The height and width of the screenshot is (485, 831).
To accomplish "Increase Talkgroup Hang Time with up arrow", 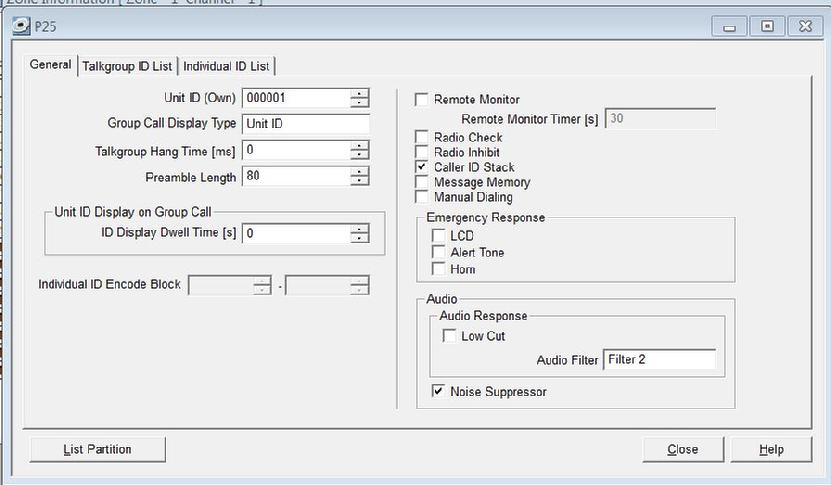I will tap(359, 146).
